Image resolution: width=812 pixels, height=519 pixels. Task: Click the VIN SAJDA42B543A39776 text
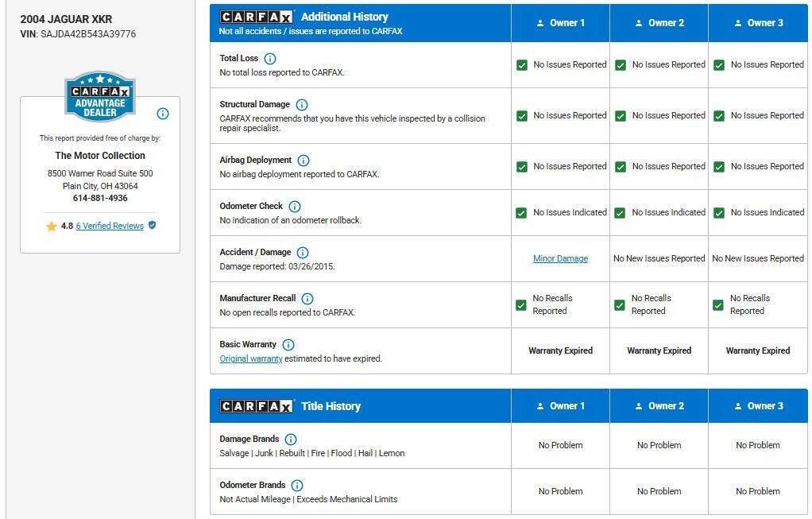point(88,34)
